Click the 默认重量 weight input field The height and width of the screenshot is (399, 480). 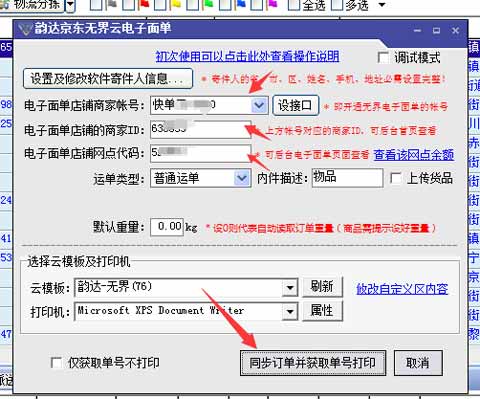tap(167, 227)
